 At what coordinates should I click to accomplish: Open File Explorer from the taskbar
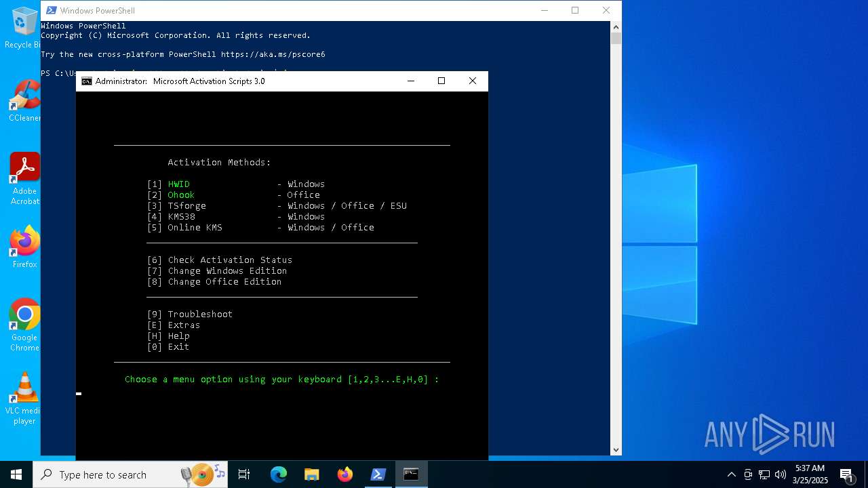[x=312, y=474]
